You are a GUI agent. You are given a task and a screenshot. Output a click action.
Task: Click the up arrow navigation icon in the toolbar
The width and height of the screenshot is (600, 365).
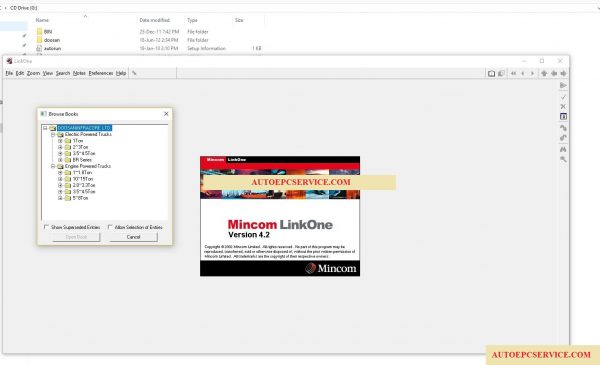(x=544, y=73)
